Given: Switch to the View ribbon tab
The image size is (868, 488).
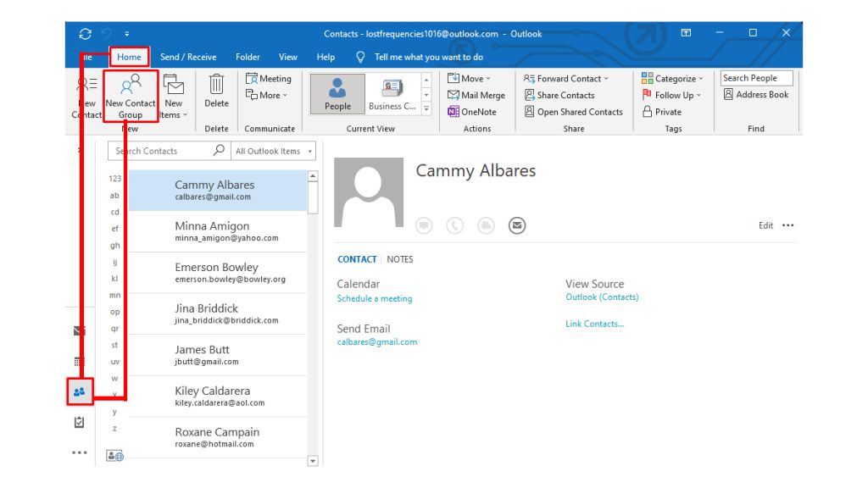Looking at the screenshot, I should pyautogui.click(x=288, y=57).
